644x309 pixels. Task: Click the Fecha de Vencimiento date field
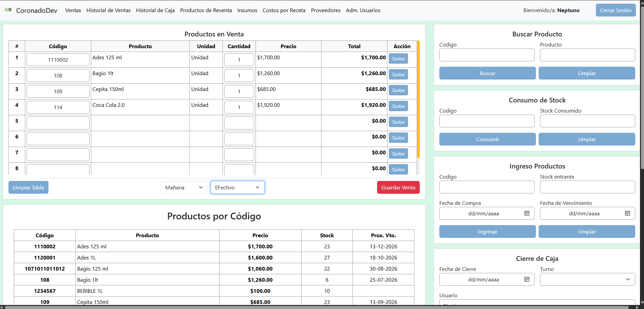(x=587, y=213)
